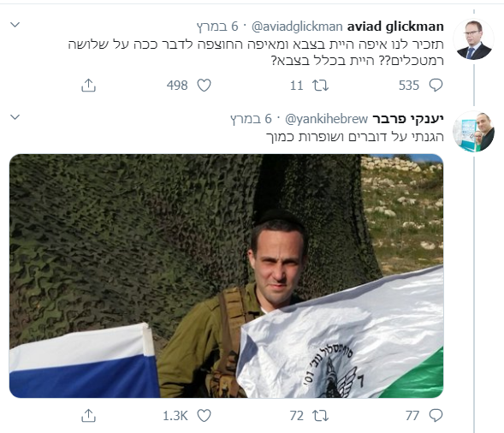Like the yankihebrew tweet with 1.3K likes
Image resolution: width=504 pixels, height=433 pixels.
click(204, 416)
